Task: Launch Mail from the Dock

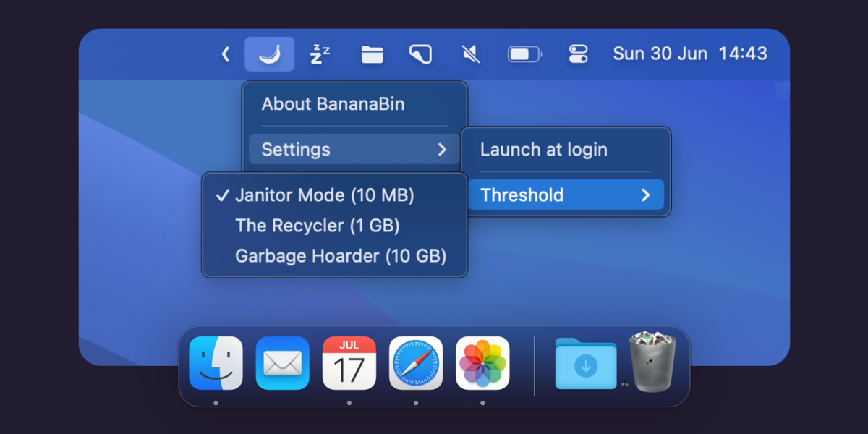Action: click(x=283, y=363)
